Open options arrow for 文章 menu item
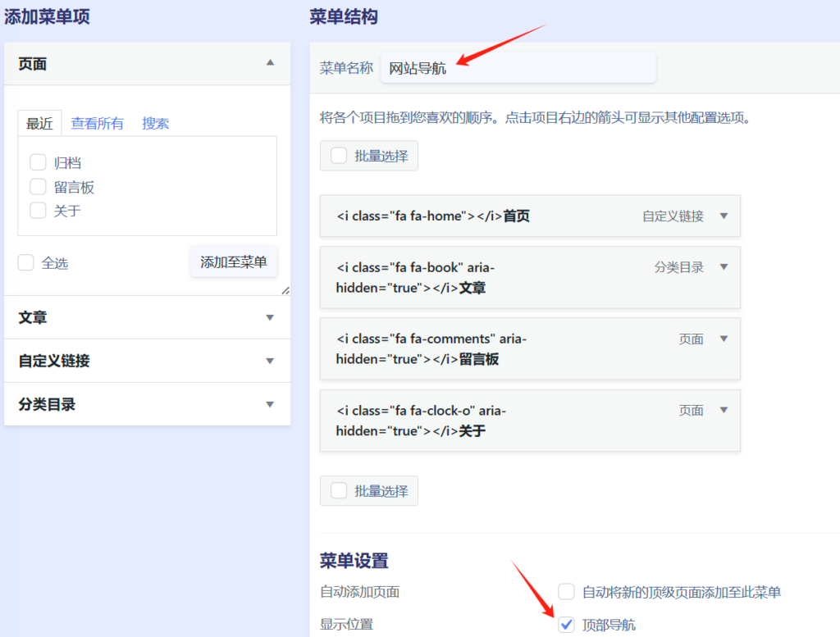This screenshot has height=637, width=840. pos(724,267)
